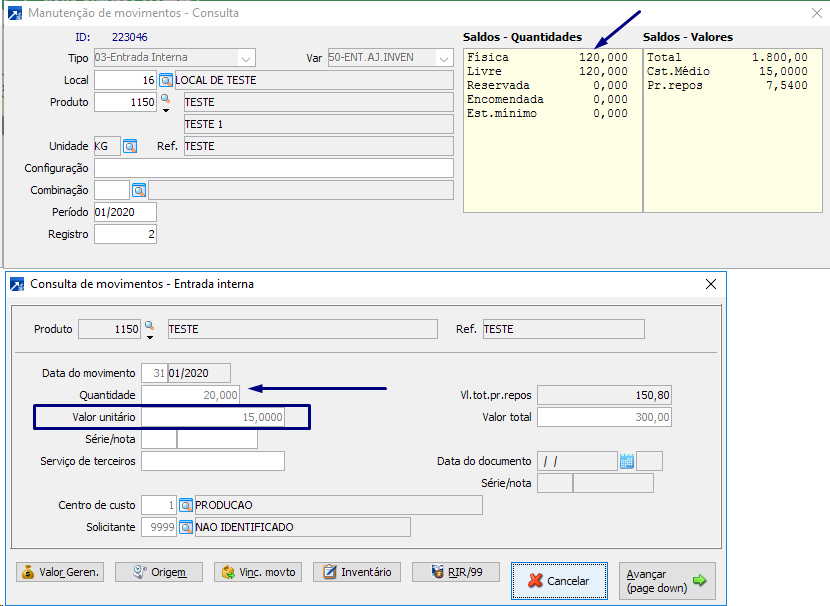This screenshot has width=830, height=606.
Task: Click the Solicitante lookup icon
Action: pos(186,527)
